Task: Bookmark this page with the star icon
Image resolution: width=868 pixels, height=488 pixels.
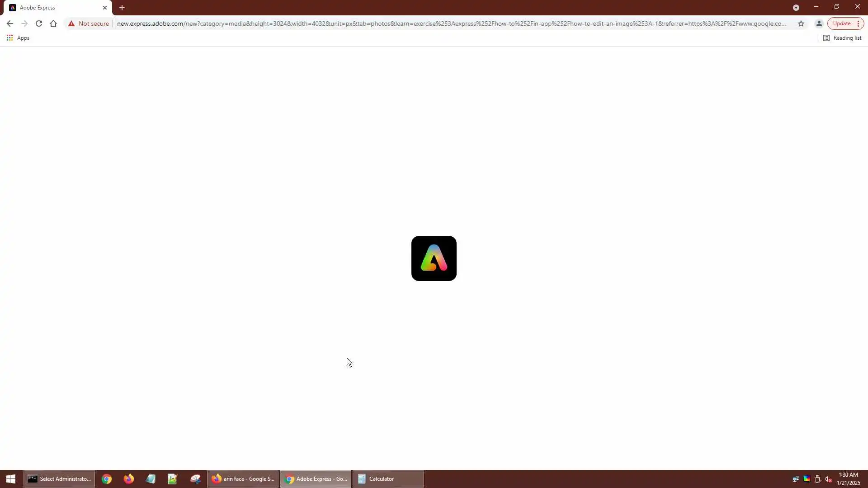Action: 801,23
